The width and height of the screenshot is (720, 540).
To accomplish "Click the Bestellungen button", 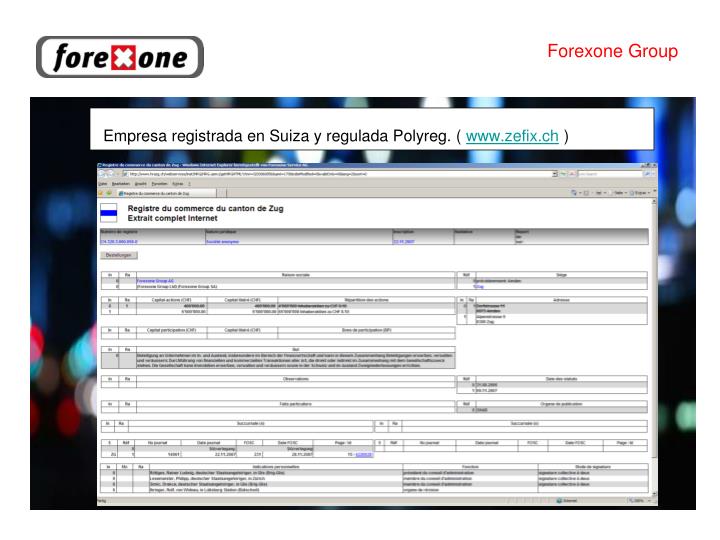I will 119,255.
